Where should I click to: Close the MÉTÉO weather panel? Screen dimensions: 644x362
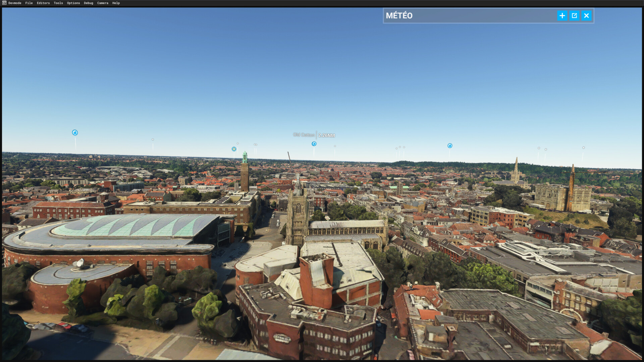pos(586,15)
